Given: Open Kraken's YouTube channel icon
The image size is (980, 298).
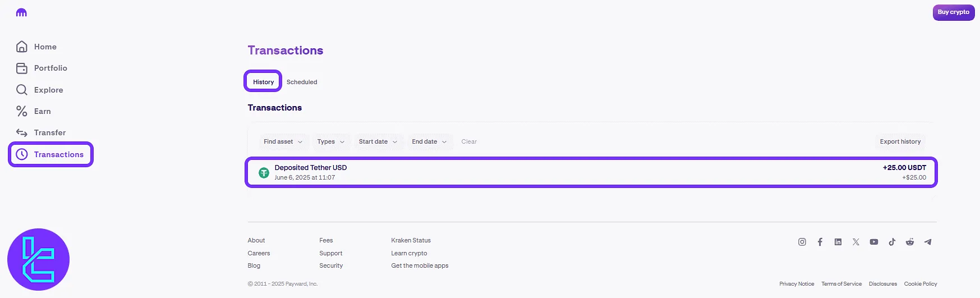Looking at the screenshot, I should tap(874, 242).
